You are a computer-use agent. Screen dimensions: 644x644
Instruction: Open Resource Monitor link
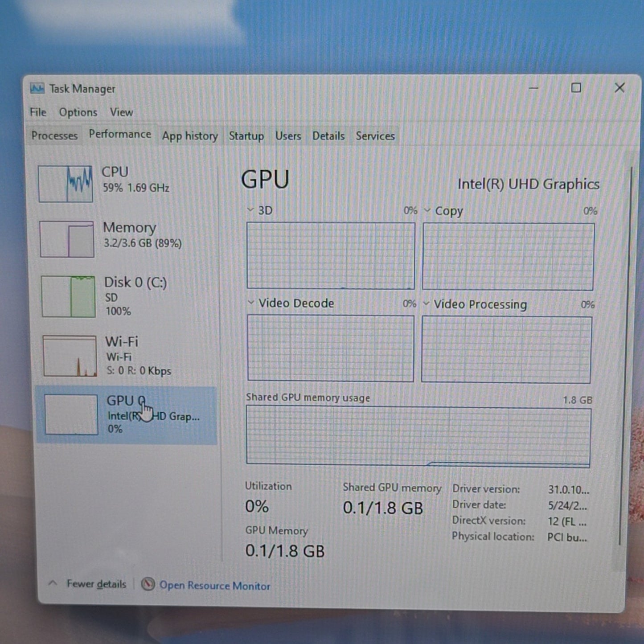coord(215,585)
